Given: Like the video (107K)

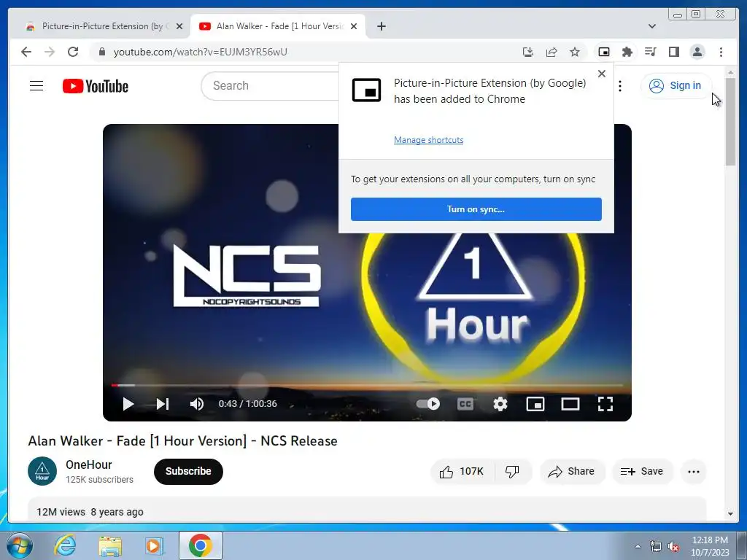Looking at the screenshot, I should pos(462,472).
